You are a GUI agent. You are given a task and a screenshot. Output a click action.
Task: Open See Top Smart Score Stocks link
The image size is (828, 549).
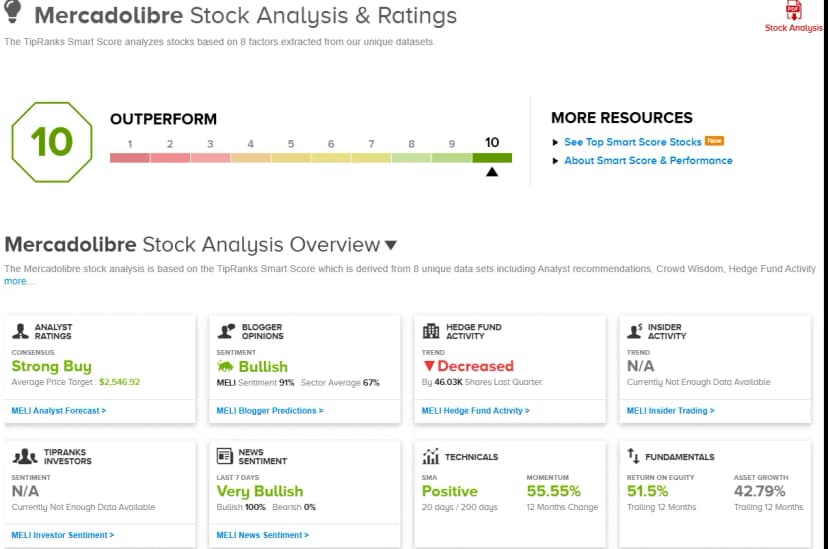tap(632, 142)
